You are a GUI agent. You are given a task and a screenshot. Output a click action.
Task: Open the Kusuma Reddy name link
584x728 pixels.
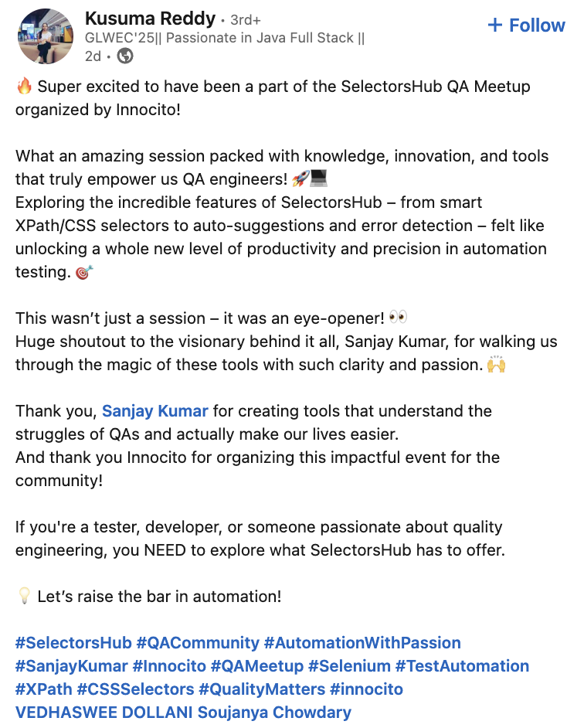click(x=150, y=19)
